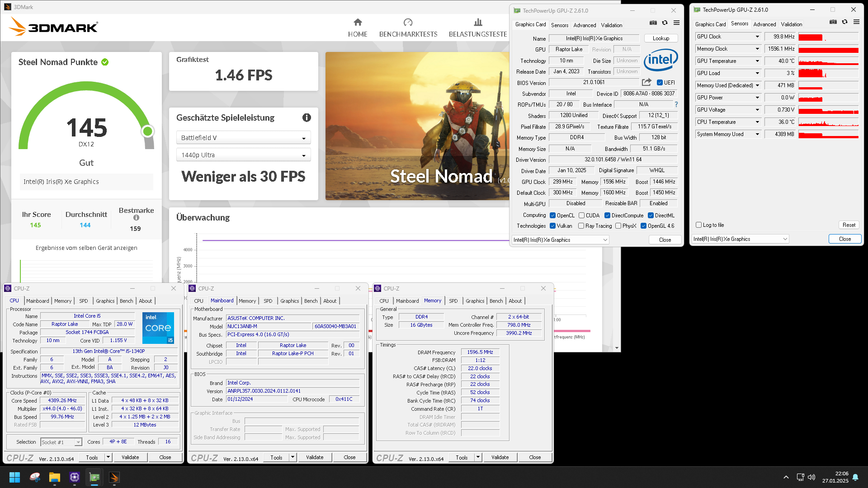
Task: Refresh GPU-Z Graphics Card window
Action: (665, 23)
